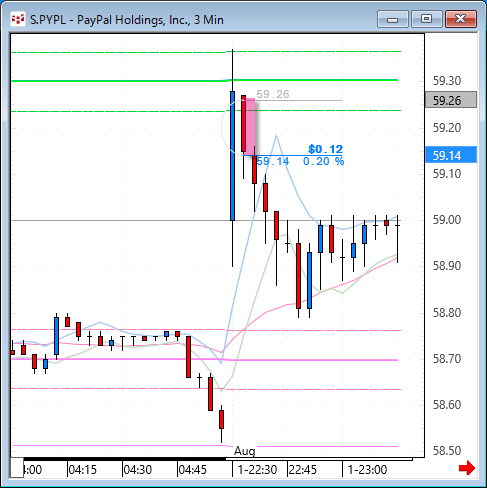
Task: Click the window title S.PYPL - PayPal Holdings
Action: pos(127,20)
